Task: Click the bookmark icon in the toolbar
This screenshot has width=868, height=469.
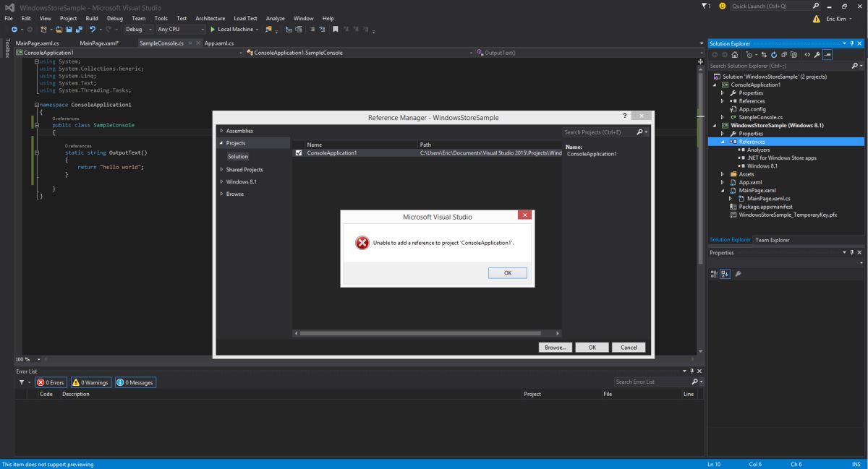Action: pos(336,30)
